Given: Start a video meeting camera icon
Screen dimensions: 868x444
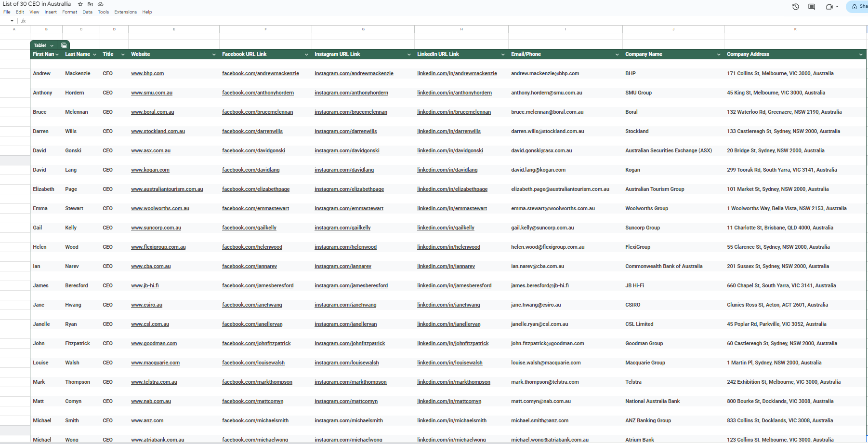Looking at the screenshot, I should point(829,7).
